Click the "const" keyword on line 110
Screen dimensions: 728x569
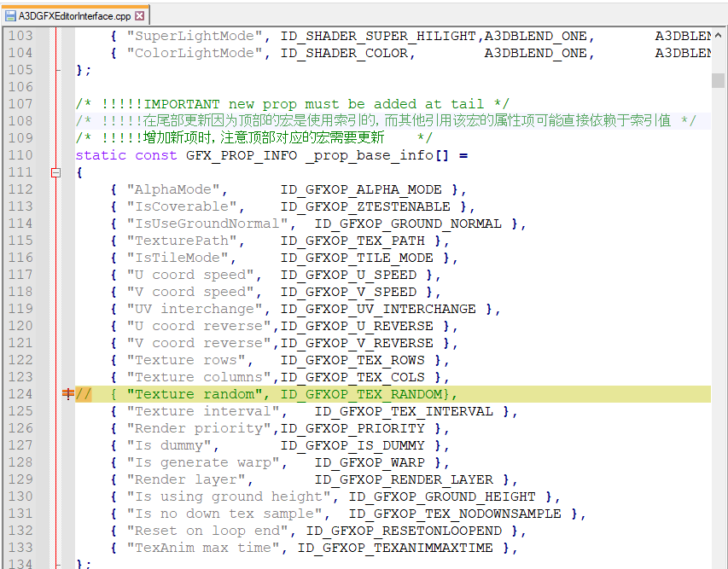156,155
